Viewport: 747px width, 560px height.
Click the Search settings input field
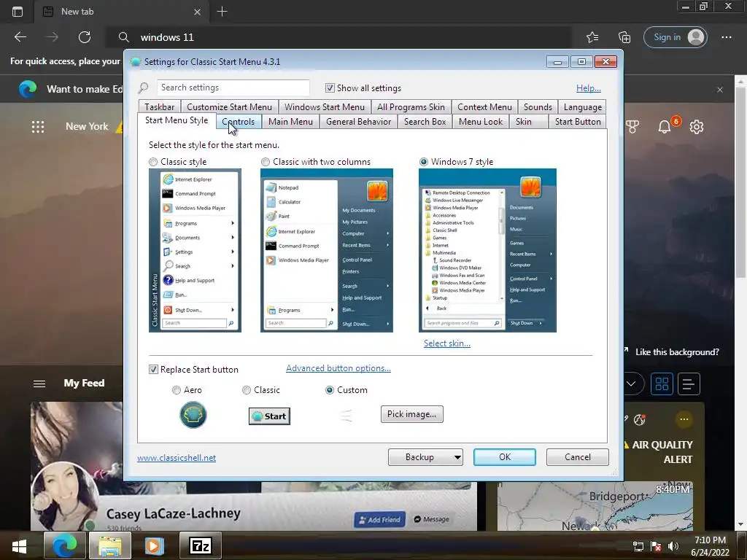pyautogui.click(x=233, y=87)
